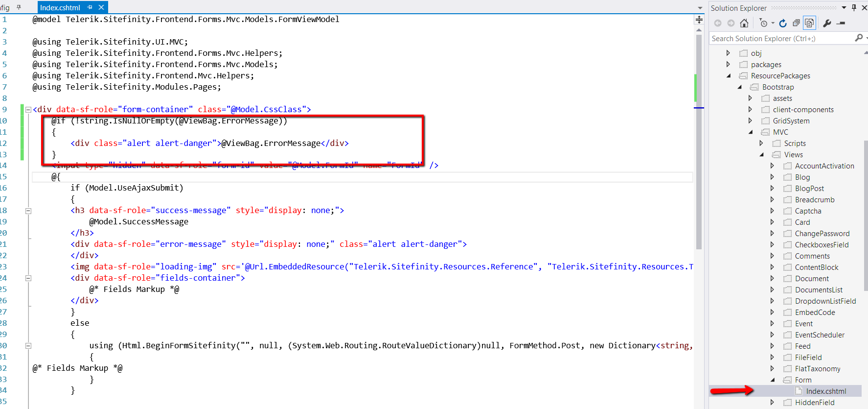Select the client-components folder
The image size is (868, 409).
coord(803,110)
